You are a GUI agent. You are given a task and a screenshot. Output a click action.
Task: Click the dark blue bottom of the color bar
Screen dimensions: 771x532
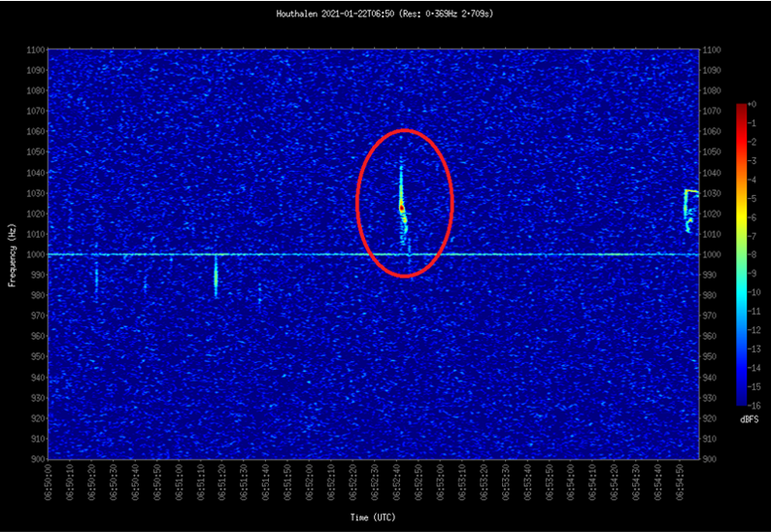741,399
